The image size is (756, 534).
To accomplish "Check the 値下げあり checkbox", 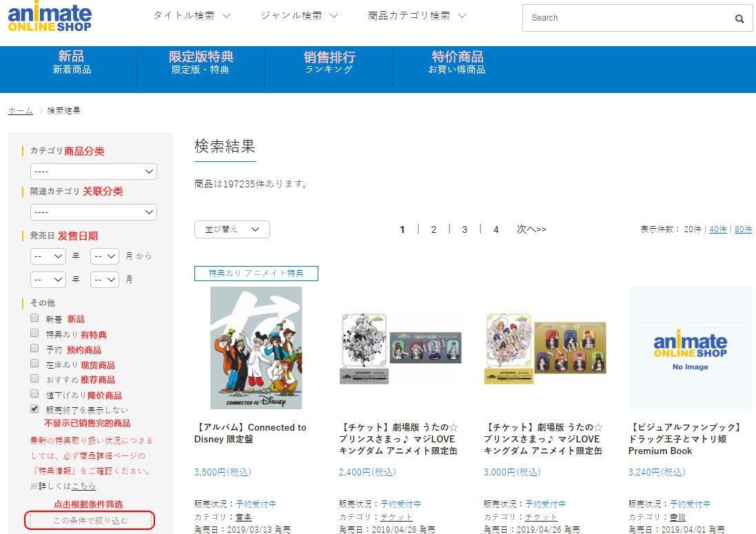I will click(x=34, y=393).
